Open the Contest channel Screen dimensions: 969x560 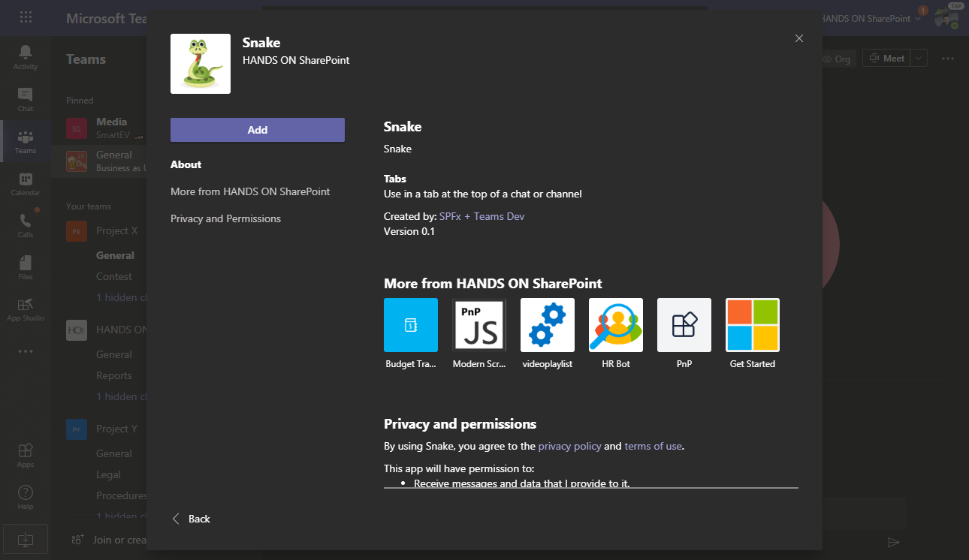113,276
